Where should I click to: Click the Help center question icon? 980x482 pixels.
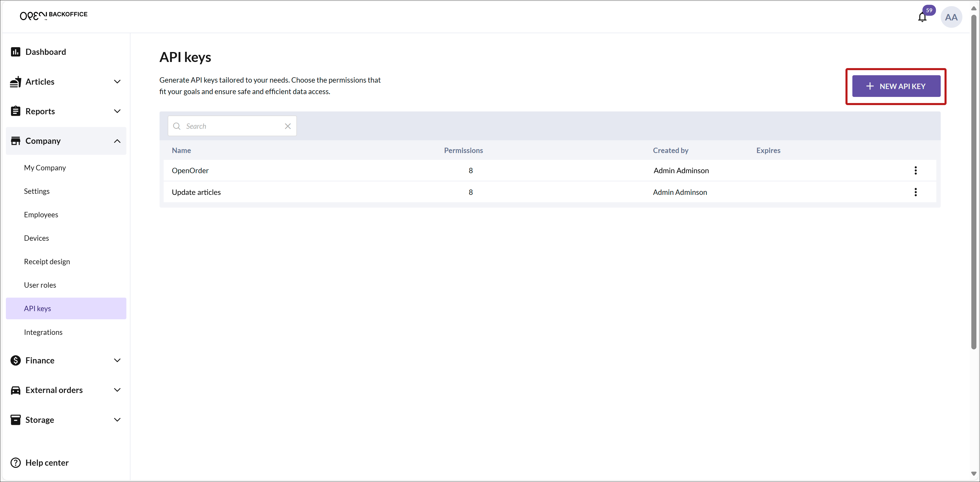click(x=16, y=463)
